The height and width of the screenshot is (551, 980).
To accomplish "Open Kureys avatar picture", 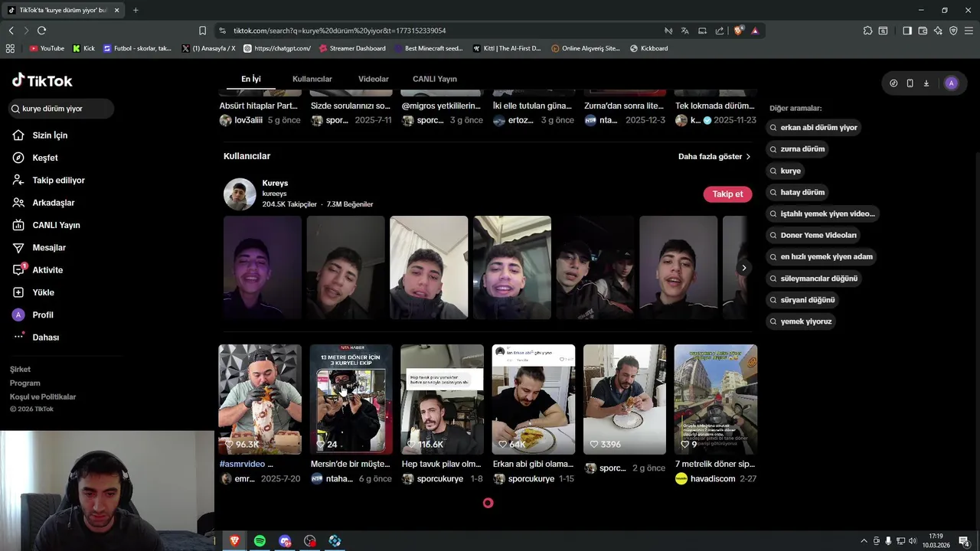I will click(240, 194).
